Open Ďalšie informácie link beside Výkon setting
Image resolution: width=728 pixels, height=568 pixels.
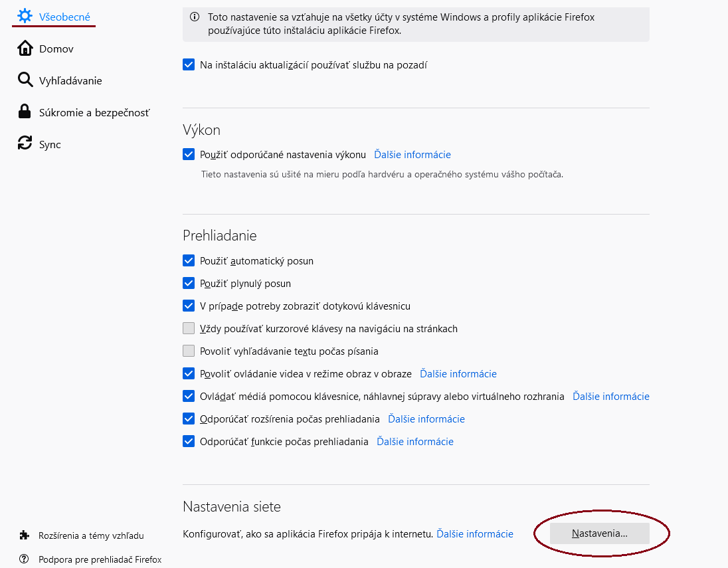tap(412, 155)
